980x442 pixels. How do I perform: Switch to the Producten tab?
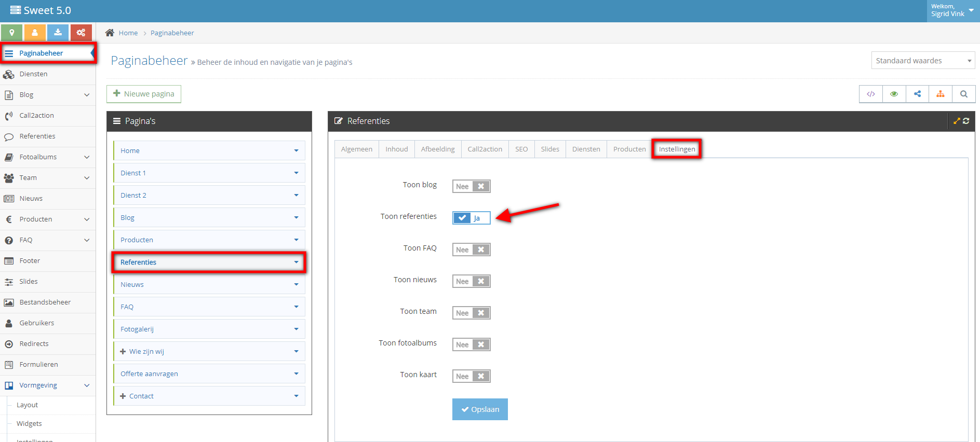pyautogui.click(x=629, y=149)
